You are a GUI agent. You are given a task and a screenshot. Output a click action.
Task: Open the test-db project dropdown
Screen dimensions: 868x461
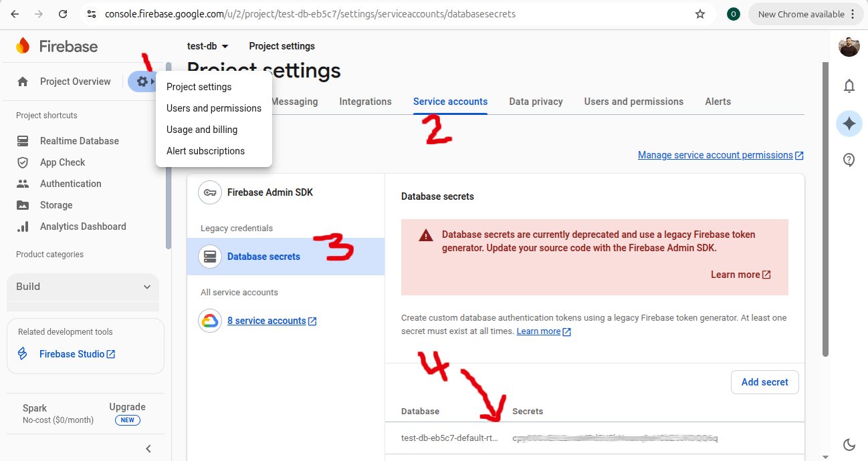pyautogui.click(x=208, y=46)
